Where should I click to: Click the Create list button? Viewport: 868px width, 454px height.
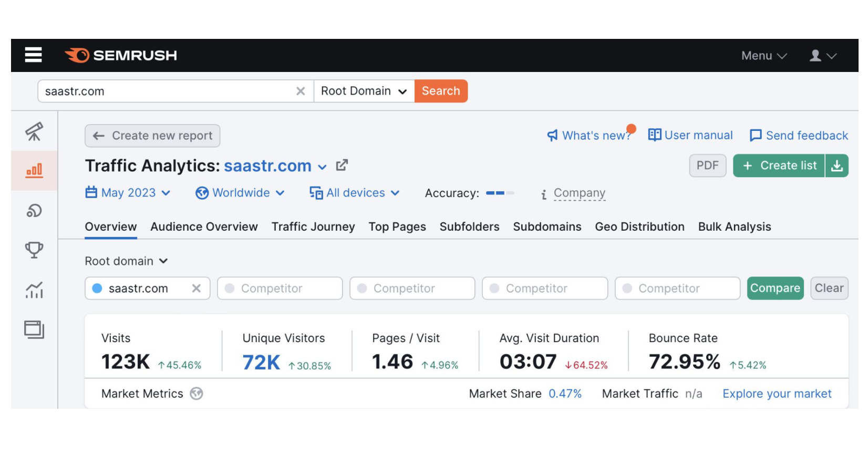(779, 166)
